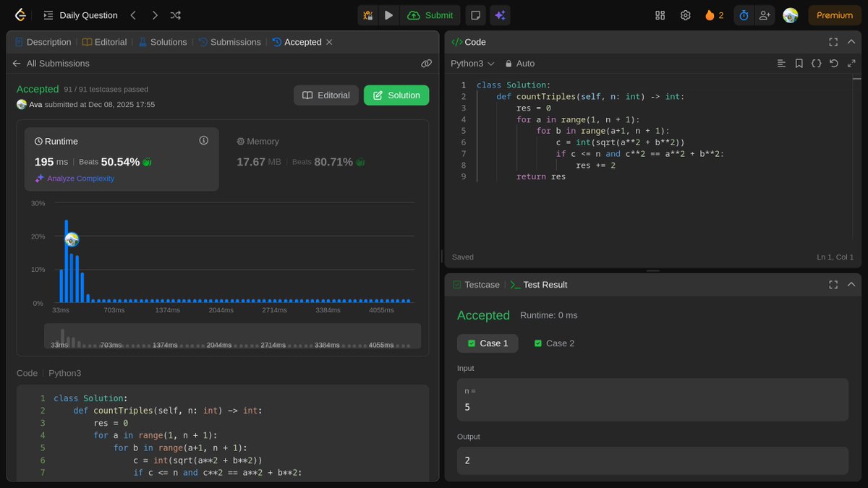This screenshot has width=868, height=488.
Task: Run the code with play button
Action: pyautogui.click(x=389, y=15)
